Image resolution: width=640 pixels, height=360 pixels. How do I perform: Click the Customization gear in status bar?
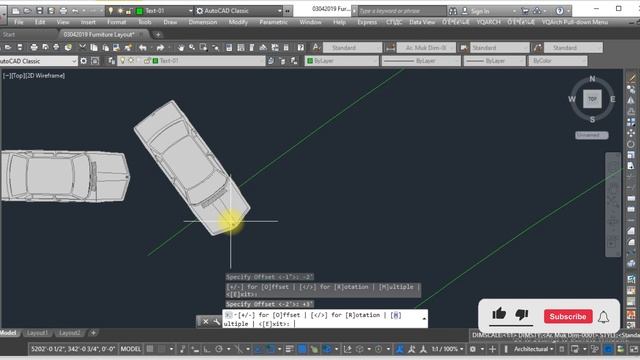coord(473,349)
